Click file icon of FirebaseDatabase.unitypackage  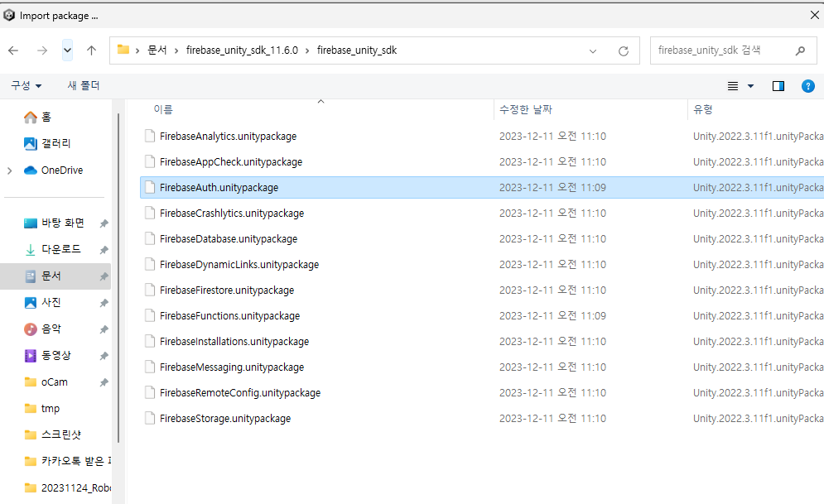pos(150,239)
